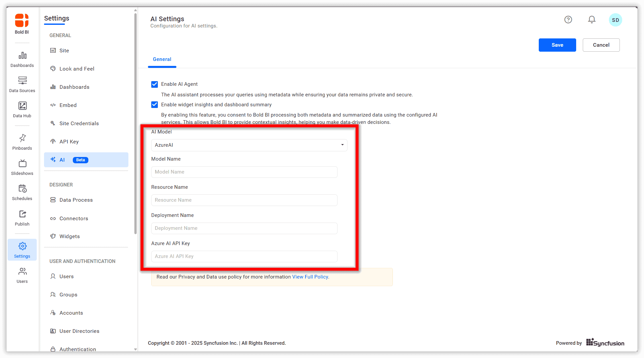Switch to the General tab

(162, 60)
